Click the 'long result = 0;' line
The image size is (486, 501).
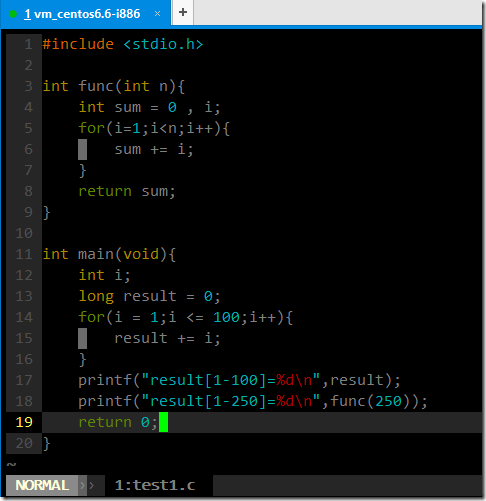point(149,296)
